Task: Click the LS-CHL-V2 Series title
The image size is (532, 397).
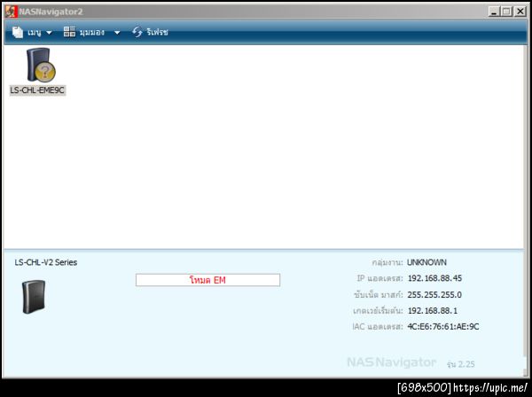Action: (46, 262)
